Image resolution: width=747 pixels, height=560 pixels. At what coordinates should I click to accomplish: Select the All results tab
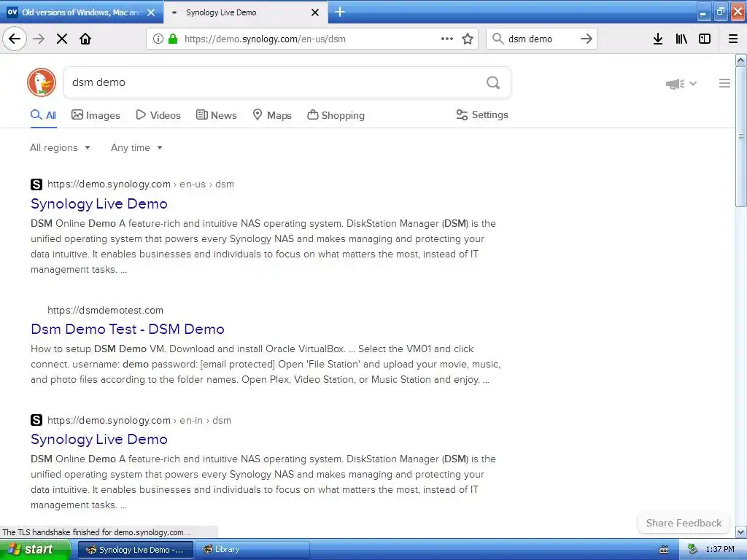click(x=43, y=115)
